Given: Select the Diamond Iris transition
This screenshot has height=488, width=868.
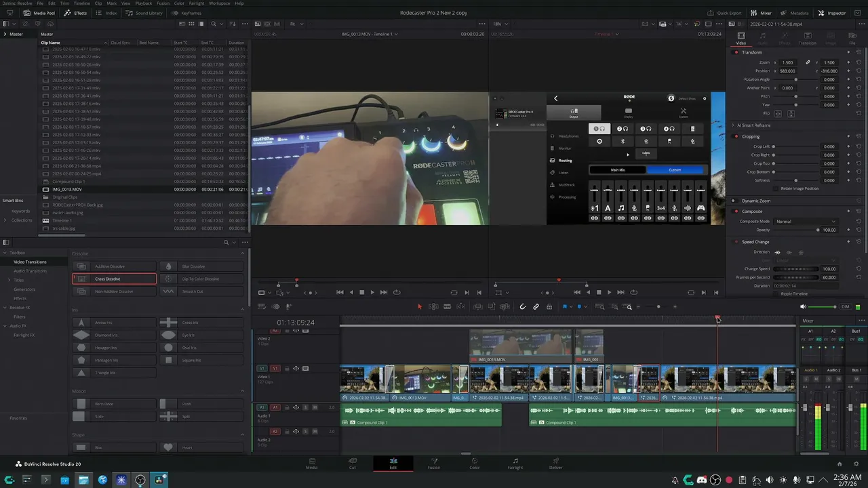Looking at the screenshot, I should 114,335.
